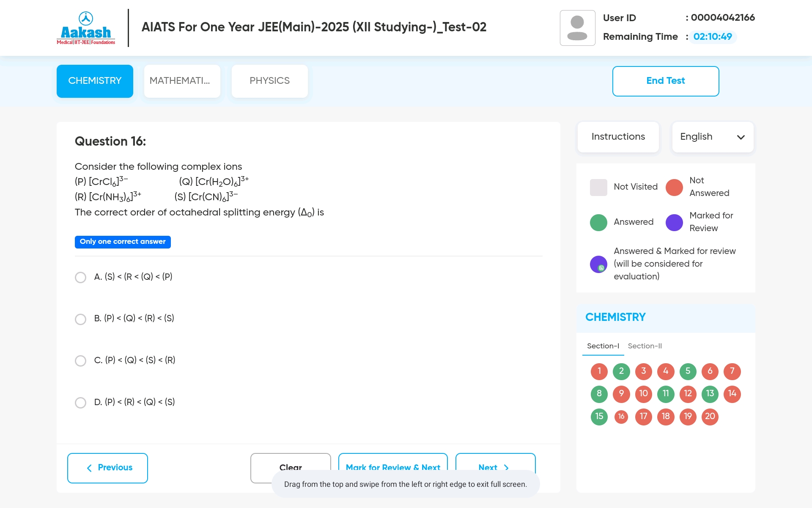Open question 13

[x=710, y=394]
